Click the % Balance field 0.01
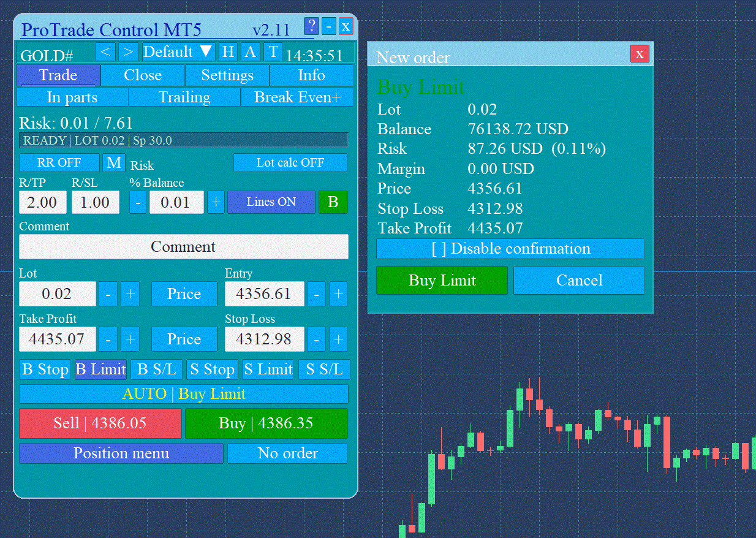 pos(176,202)
